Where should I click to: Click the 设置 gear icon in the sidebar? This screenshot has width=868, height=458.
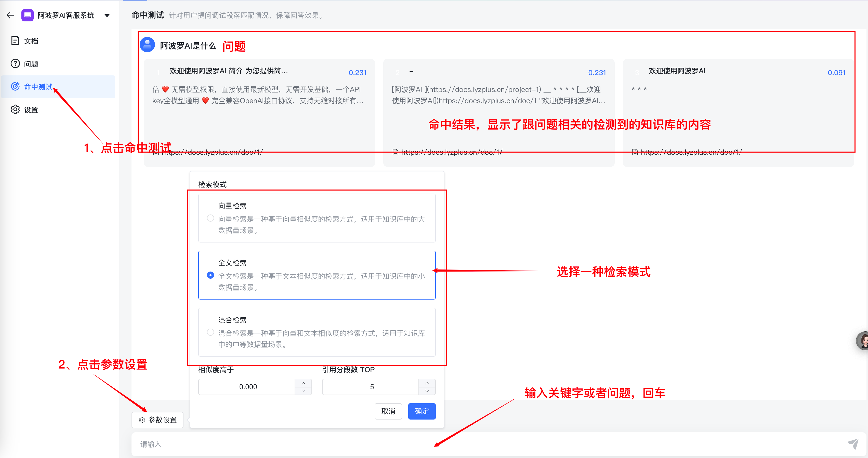click(x=15, y=110)
